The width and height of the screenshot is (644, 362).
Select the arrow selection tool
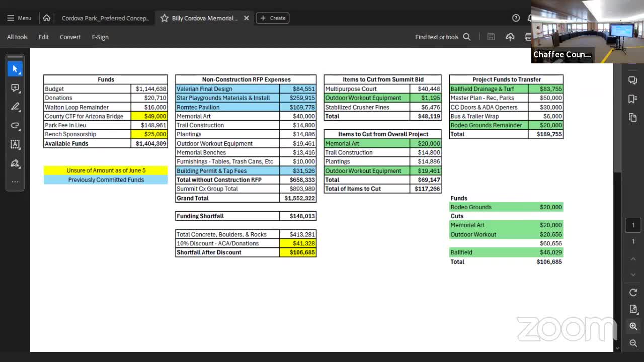click(15, 69)
